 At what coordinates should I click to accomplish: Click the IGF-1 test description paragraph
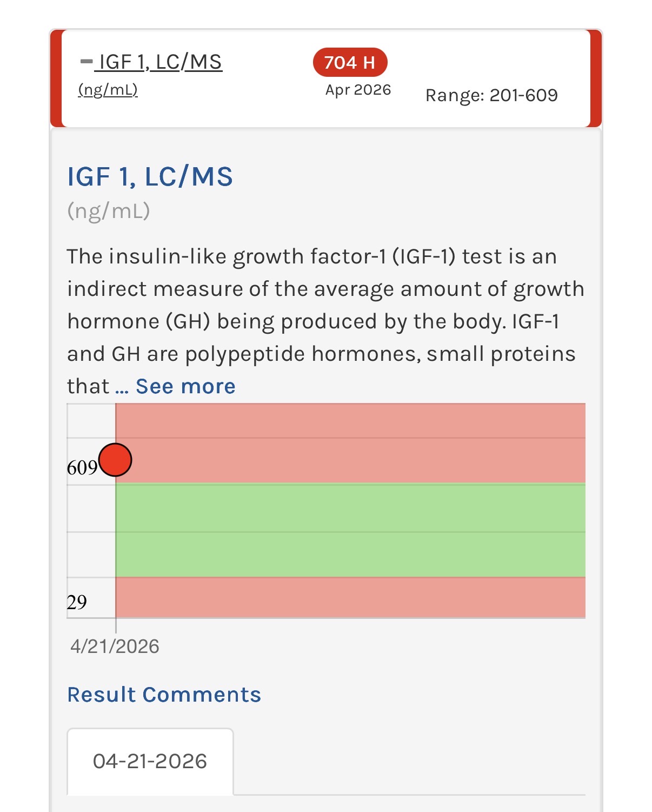click(x=324, y=321)
